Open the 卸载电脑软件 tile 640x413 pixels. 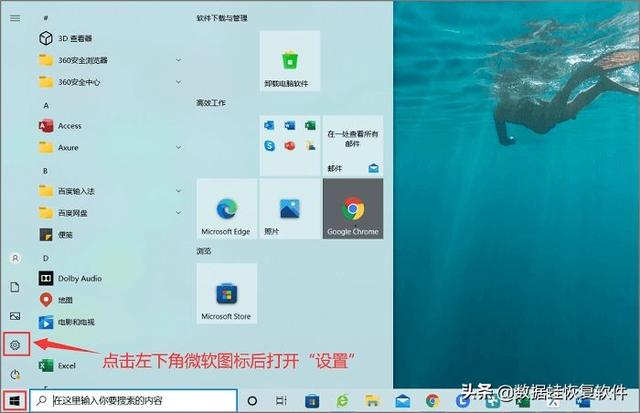290,60
